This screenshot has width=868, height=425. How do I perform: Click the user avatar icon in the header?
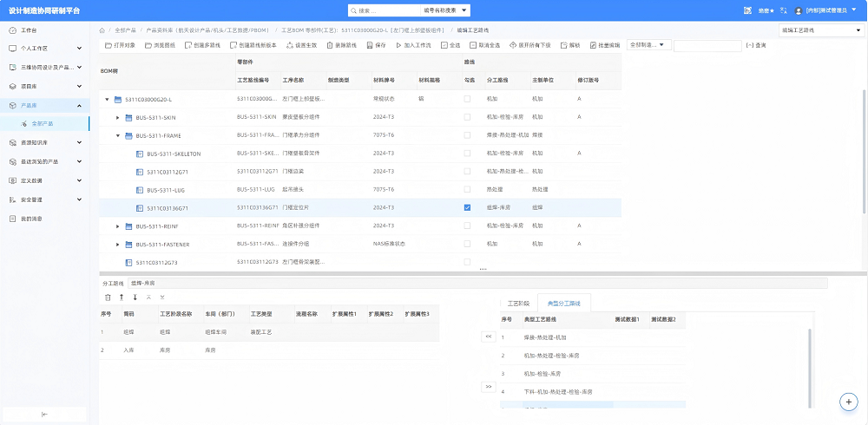[x=799, y=10]
